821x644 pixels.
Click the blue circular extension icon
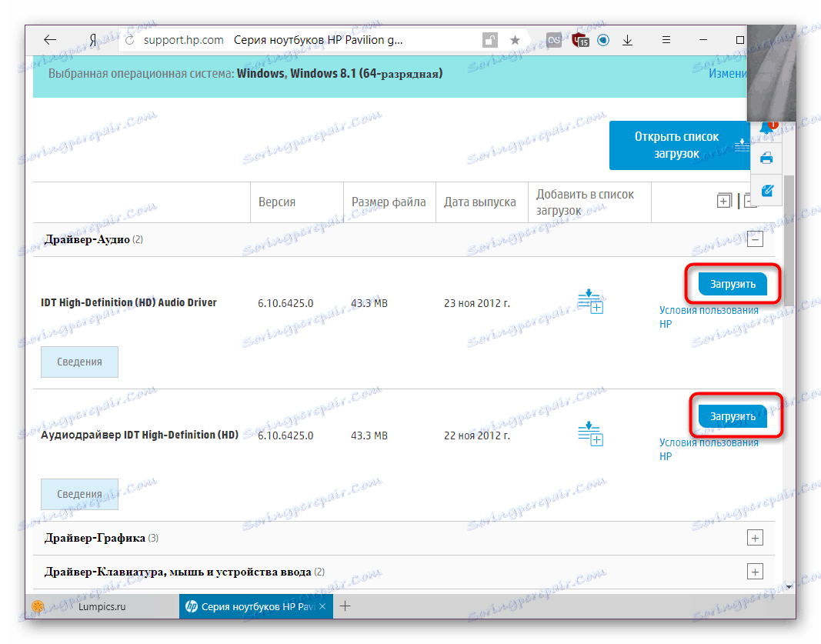603,40
